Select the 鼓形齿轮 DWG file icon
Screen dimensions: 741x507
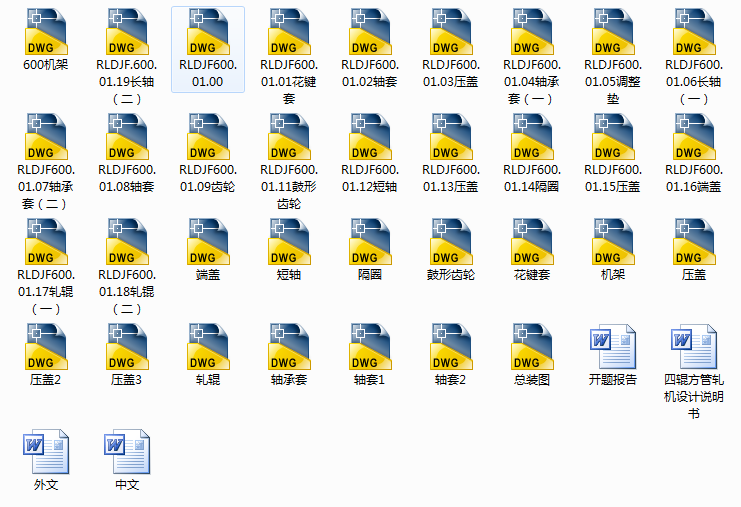coord(451,241)
